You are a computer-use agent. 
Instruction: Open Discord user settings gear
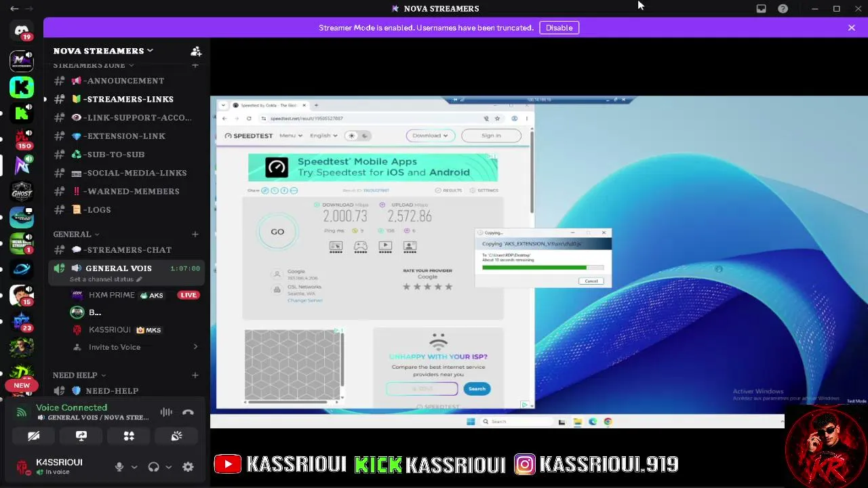point(188,466)
